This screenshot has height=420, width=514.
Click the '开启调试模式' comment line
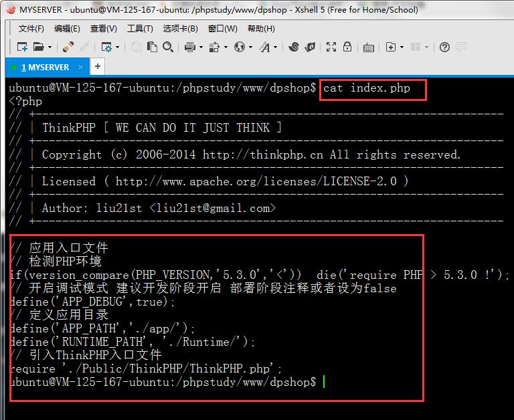203,288
